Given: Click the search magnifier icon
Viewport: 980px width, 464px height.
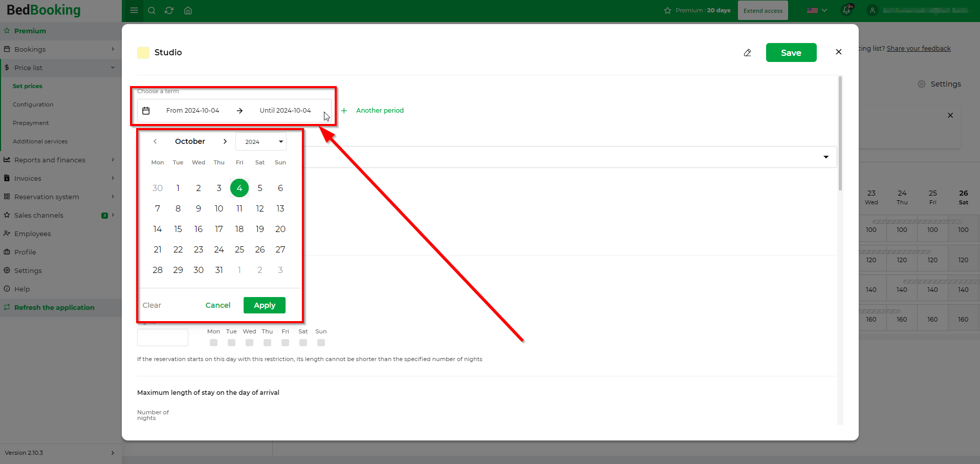Looking at the screenshot, I should (x=151, y=10).
